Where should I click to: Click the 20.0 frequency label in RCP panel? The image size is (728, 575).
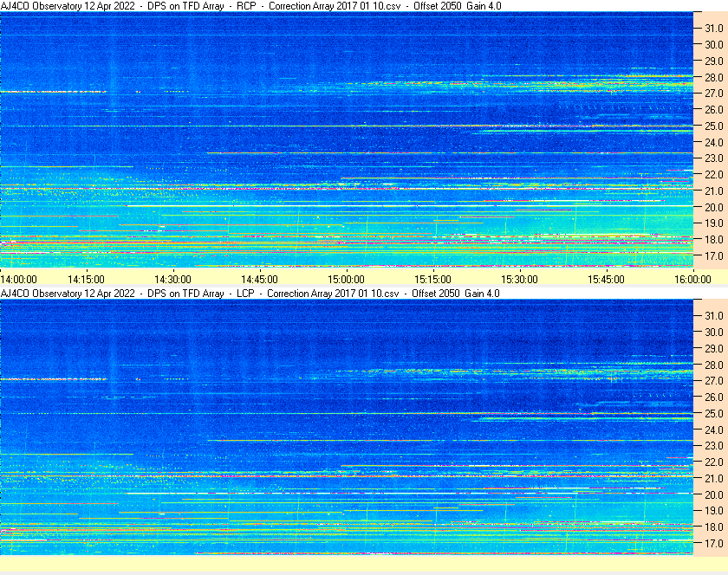(x=713, y=208)
